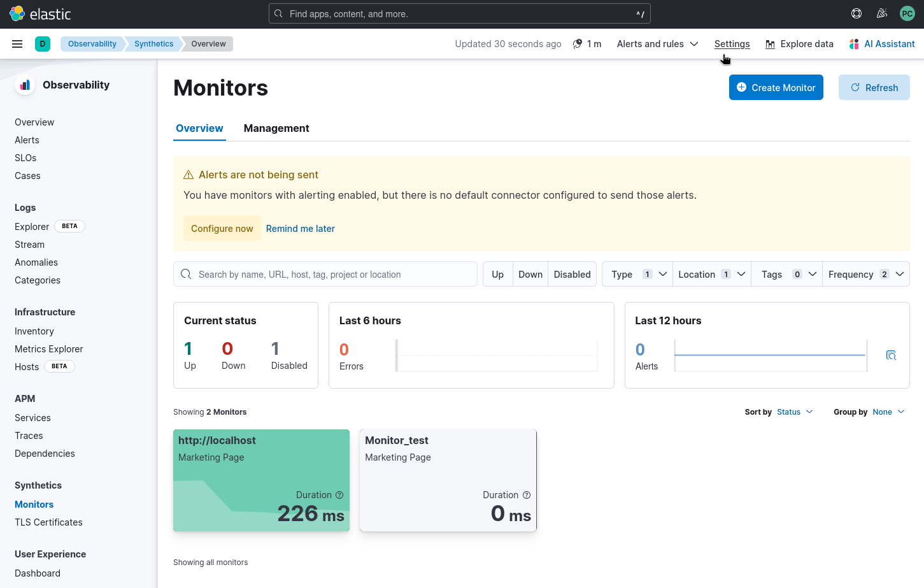Open the newsfeed celebration icon
This screenshot has width=924, height=588.
(882, 13)
